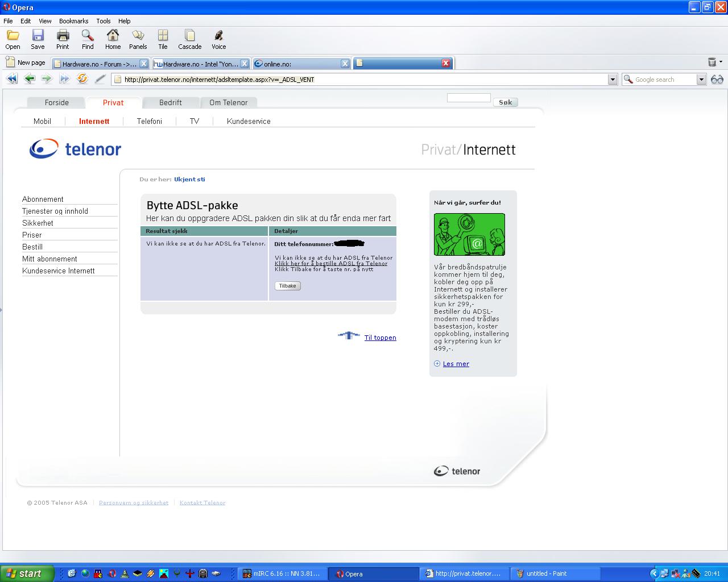The image size is (728, 582).
Task: Click the Tile windows icon
Action: (x=163, y=35)
